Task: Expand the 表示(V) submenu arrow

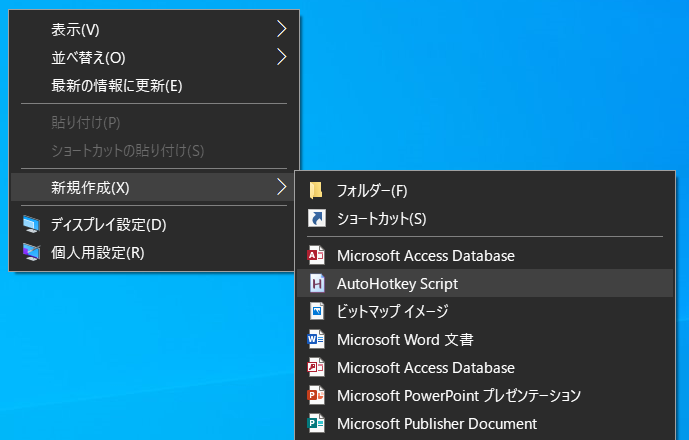Action: pyautogui.click(x=281, y=29)
